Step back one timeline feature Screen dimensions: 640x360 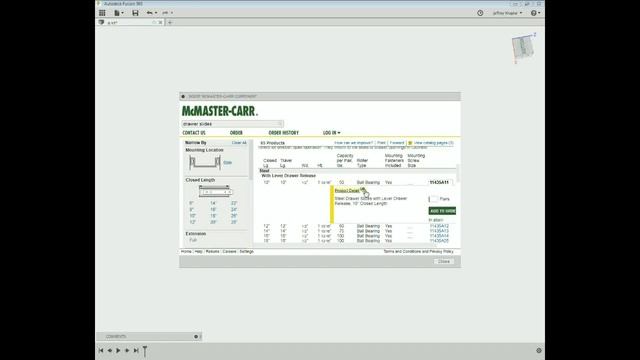[109, 351]
